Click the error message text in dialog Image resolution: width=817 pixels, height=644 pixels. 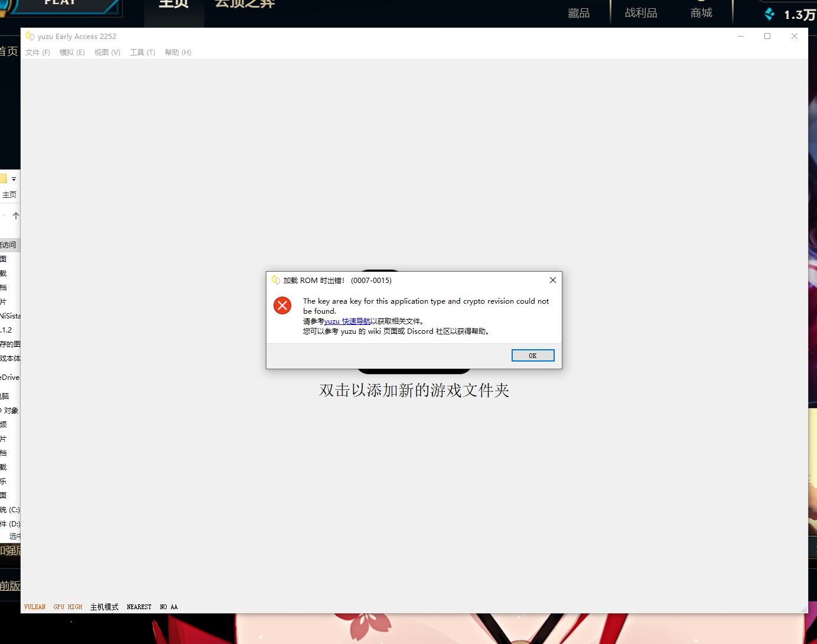click(426, 306)
